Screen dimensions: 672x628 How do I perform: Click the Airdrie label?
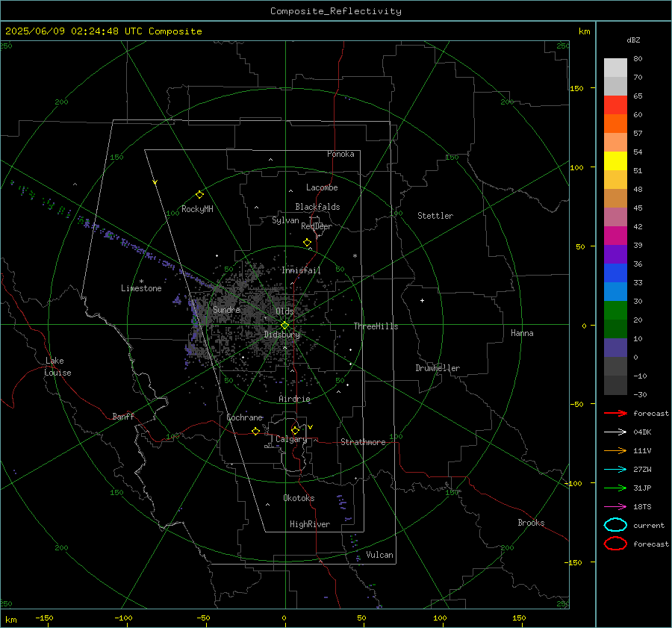click(294, 399)
